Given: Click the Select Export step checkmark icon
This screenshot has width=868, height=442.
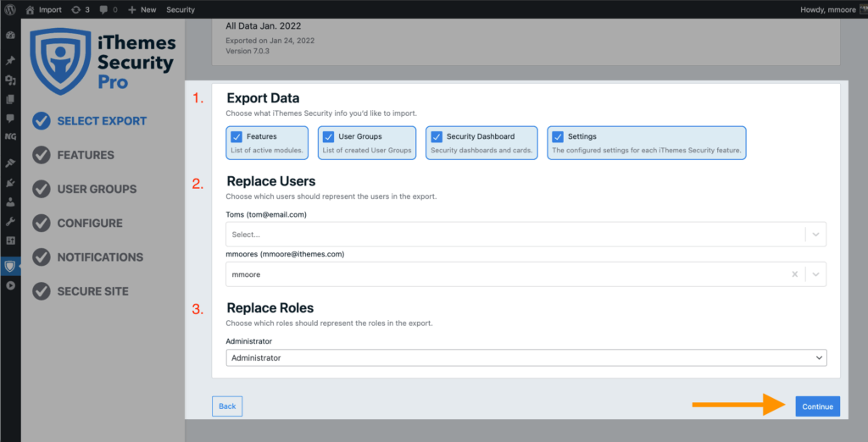Looking at the screenshot, I should click(42, 120).
